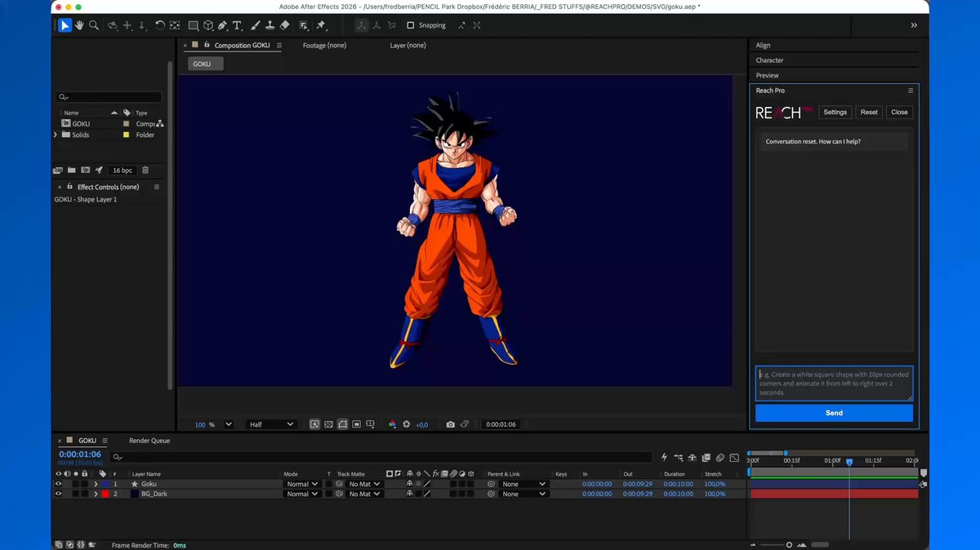This screenshot has height=550, width=980.
Task: Take a snapshot with the camera icon
Action: [x=450, y=424]
